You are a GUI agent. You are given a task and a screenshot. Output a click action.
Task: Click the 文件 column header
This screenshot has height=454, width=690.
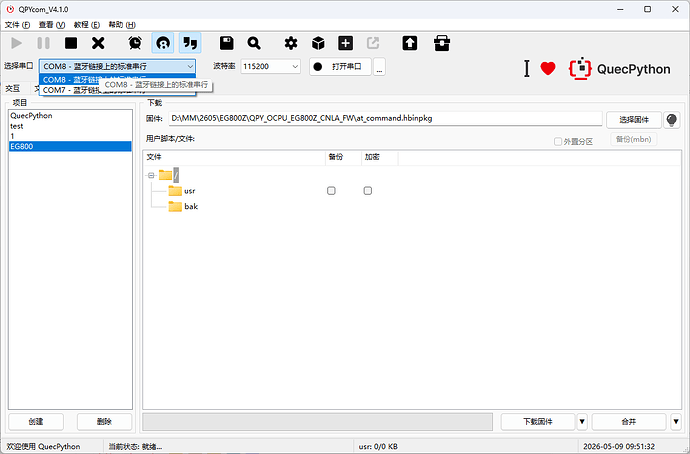(x=234, y=157)
